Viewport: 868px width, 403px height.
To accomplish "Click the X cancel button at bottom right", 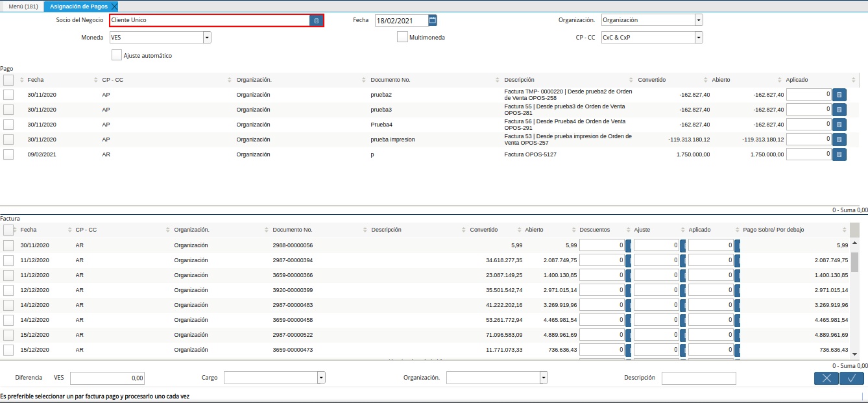I will [x=826, y=378].
